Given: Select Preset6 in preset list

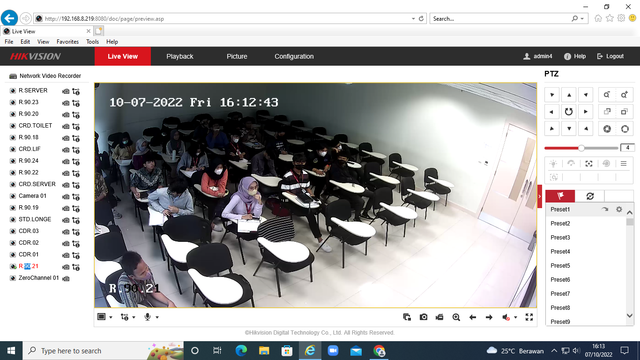Looking at the screenshot, I should pos(560,280).
